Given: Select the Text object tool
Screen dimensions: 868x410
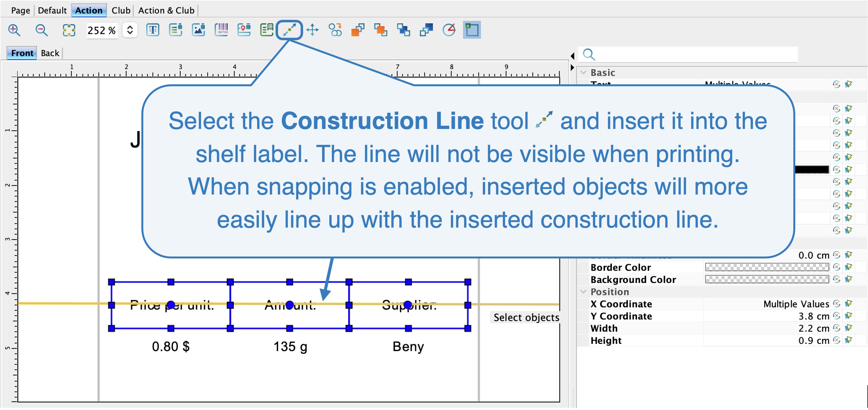Looking at the screenshot, I should pyautogui.click(x=153, y=30).
